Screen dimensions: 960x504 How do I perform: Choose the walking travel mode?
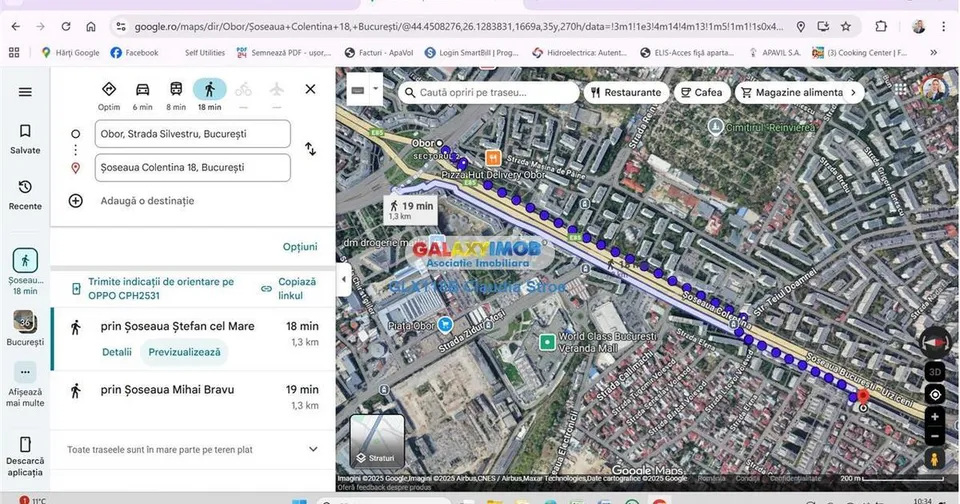[209, 89]
